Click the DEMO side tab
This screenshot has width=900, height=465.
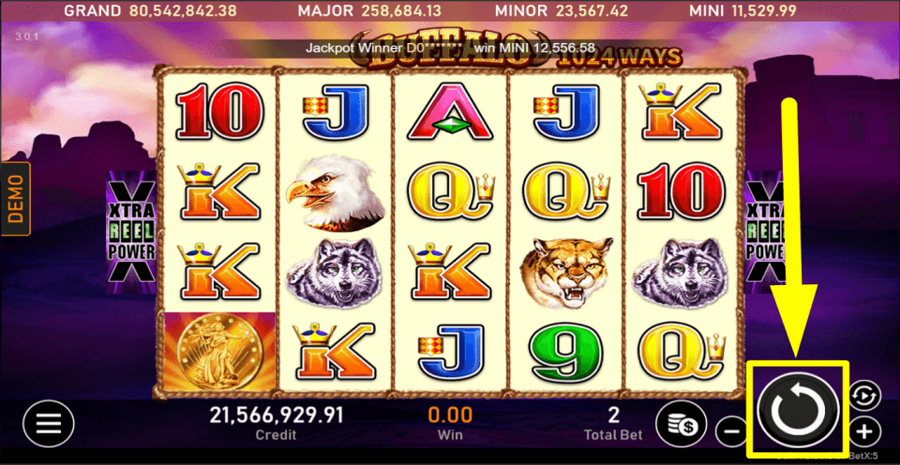15,199
